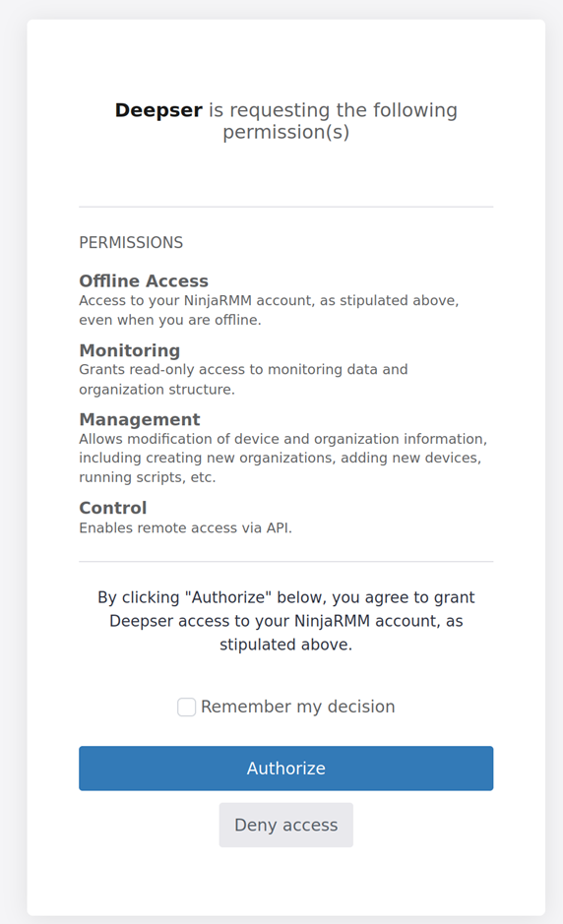The image size is (563, 924).
Task: Click "Enables remote access via API" text
Action: [x=186, y=527]
